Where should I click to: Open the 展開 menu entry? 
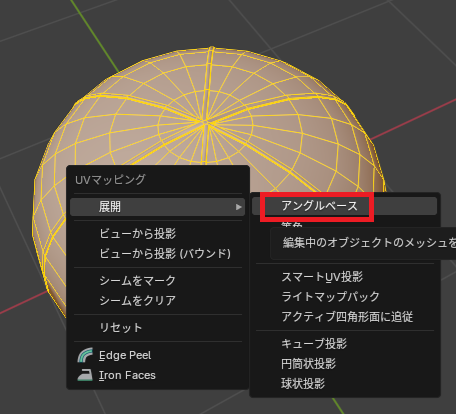click(x=158, y=207)
